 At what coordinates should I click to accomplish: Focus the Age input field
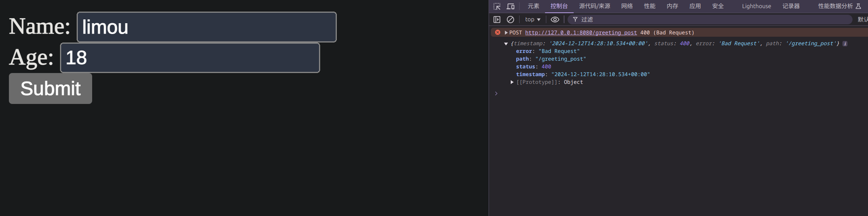(190, 58)
